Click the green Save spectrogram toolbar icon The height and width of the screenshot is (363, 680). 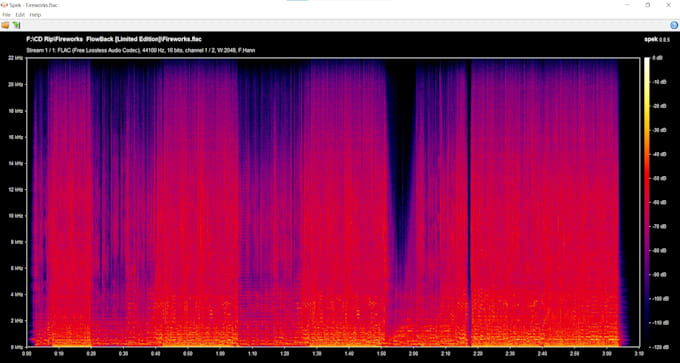[16, 26]
